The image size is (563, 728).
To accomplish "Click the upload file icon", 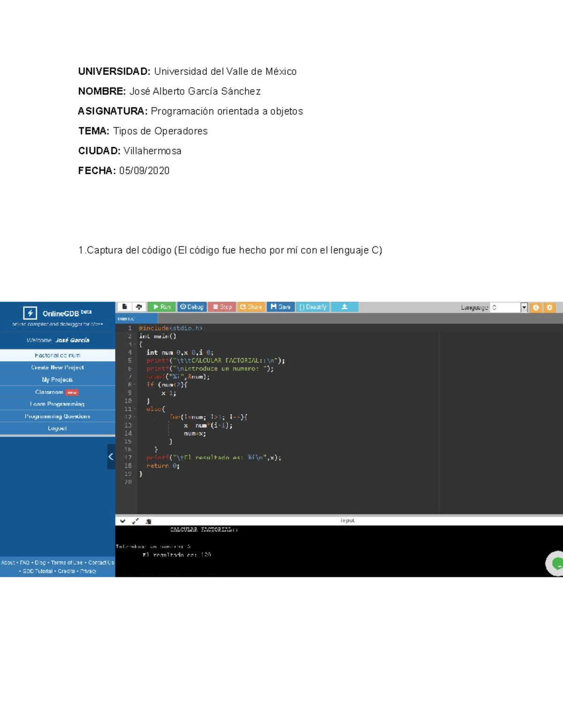I will 139,307.
